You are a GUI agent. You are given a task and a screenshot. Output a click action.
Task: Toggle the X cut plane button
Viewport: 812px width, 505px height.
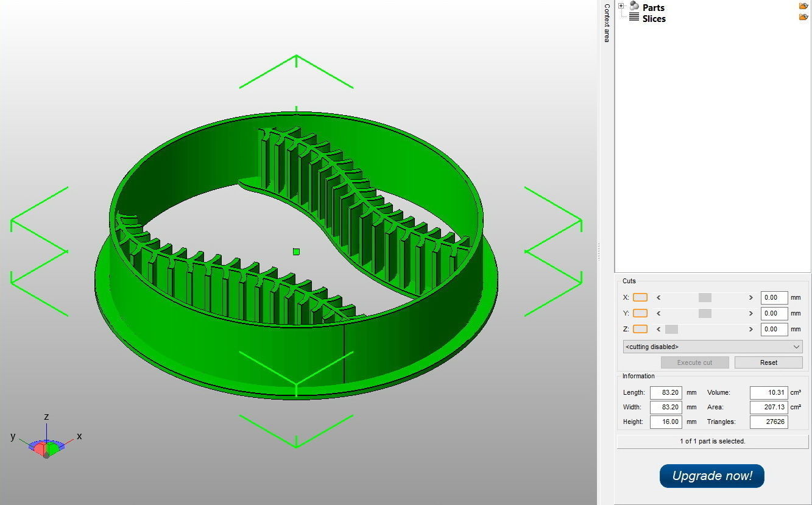click(x=640, y=297)
